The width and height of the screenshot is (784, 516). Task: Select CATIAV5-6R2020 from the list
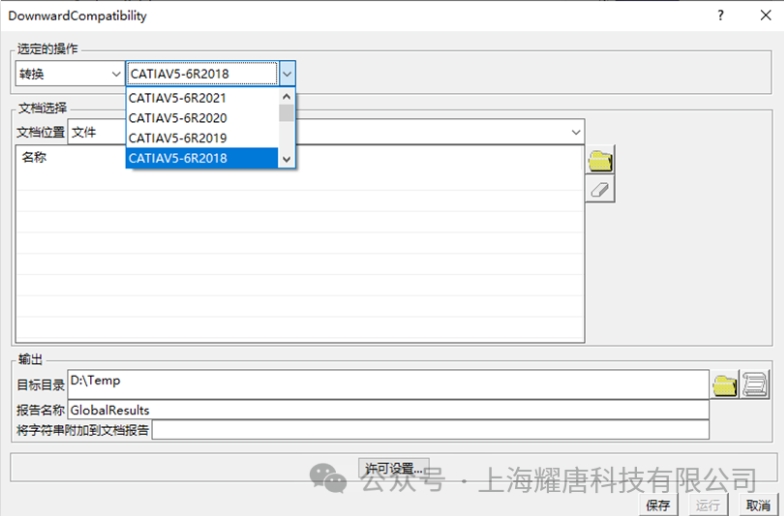coord(202,118)
